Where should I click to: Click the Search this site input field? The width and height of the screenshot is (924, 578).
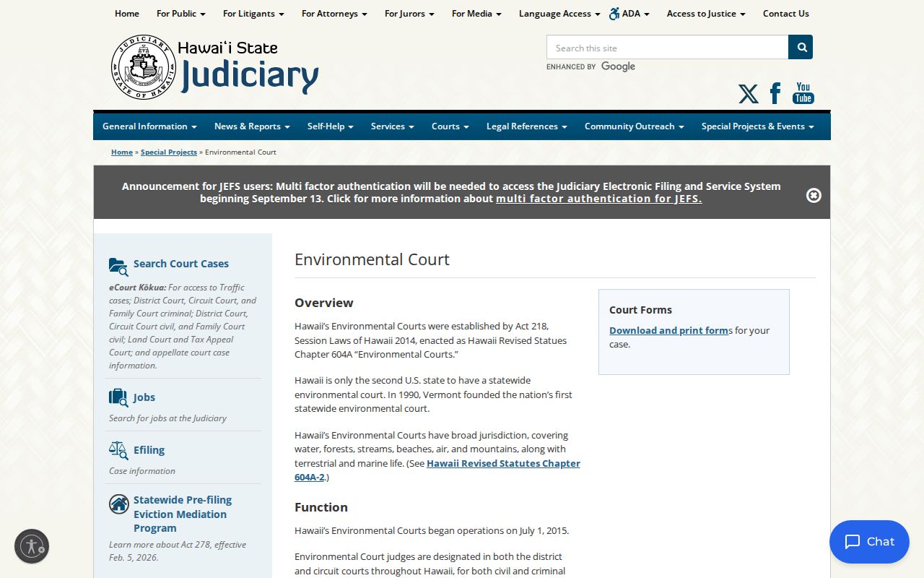[x=668, y=48]
